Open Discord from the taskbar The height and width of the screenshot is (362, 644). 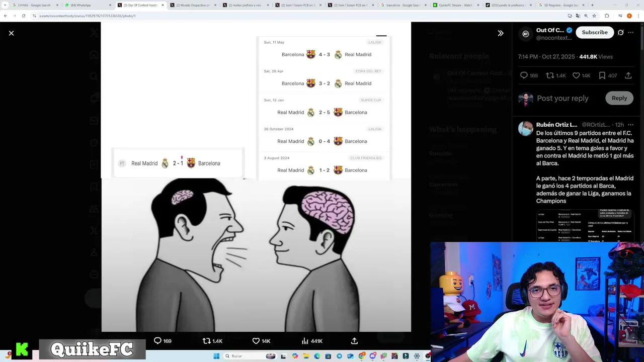373,356
